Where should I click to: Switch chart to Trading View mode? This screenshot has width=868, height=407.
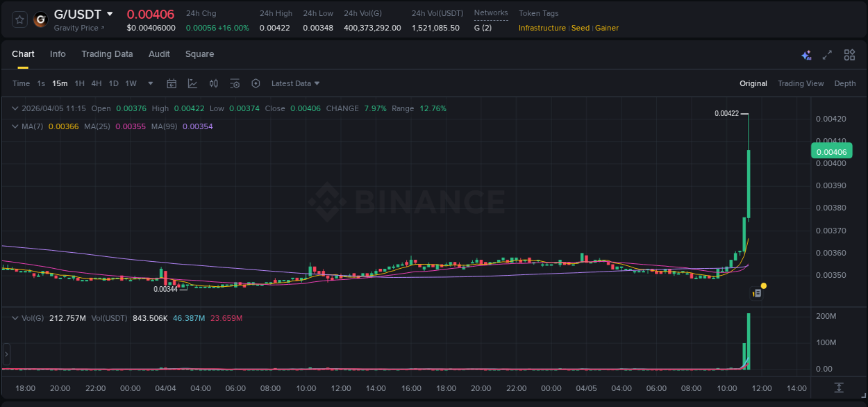click(x=801, y=83)
